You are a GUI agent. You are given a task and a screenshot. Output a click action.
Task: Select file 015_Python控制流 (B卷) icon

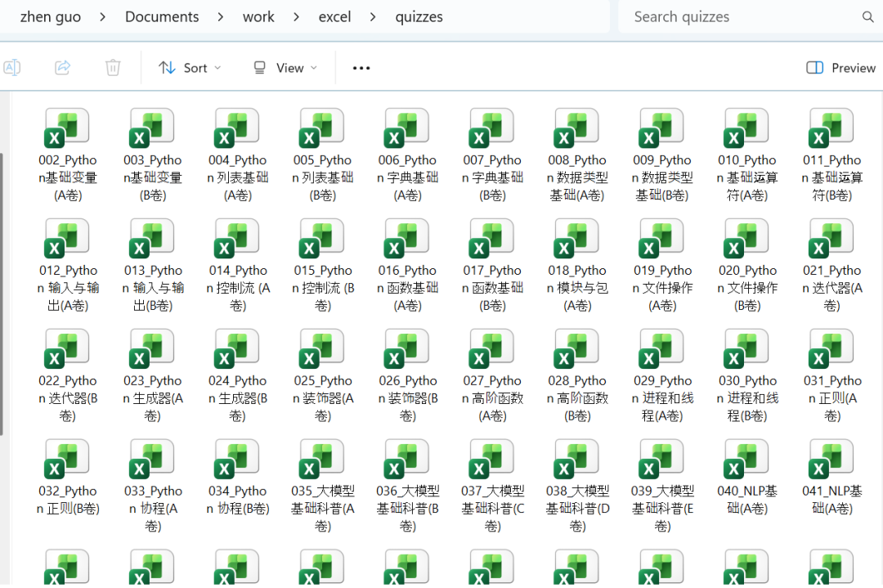322,240
